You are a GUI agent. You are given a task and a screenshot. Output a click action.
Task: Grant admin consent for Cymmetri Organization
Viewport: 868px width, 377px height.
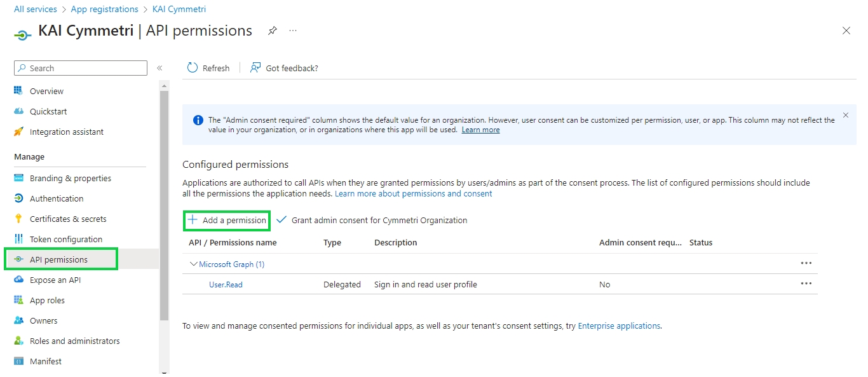[372, 220]
